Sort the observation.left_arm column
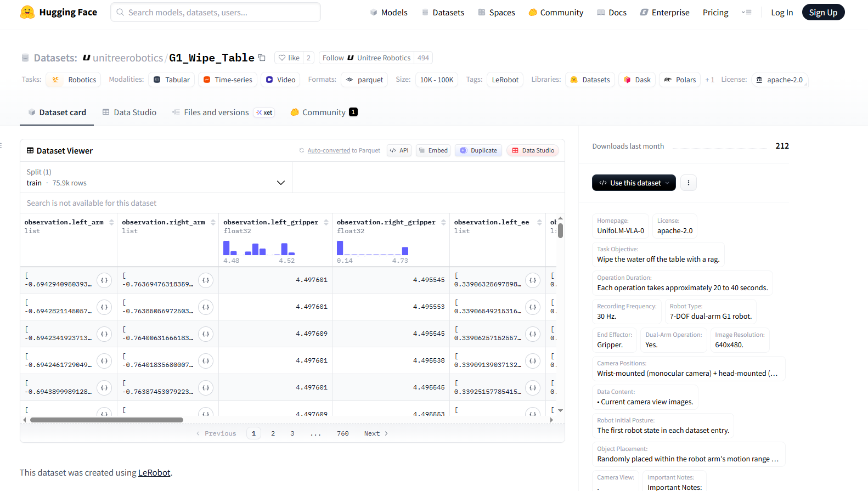Image resolution: width=868 pixels, height=491 pixels. [111, 222]
